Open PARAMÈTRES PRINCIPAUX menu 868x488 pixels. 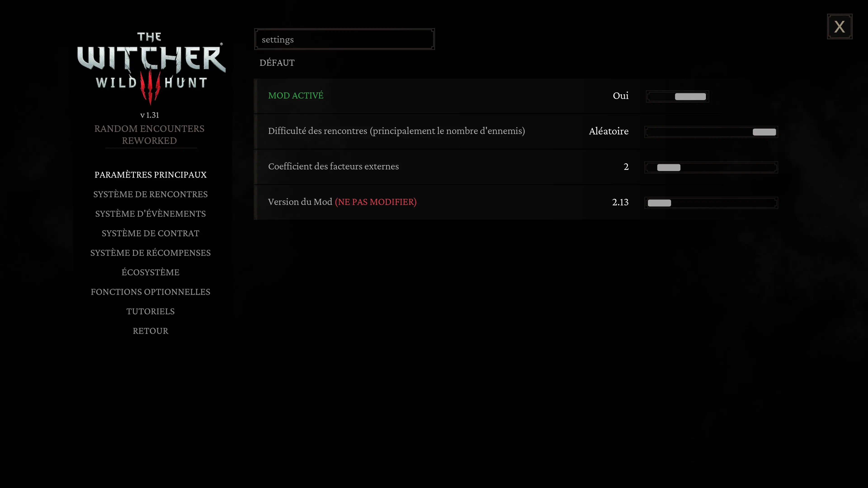tap(150, 175)
